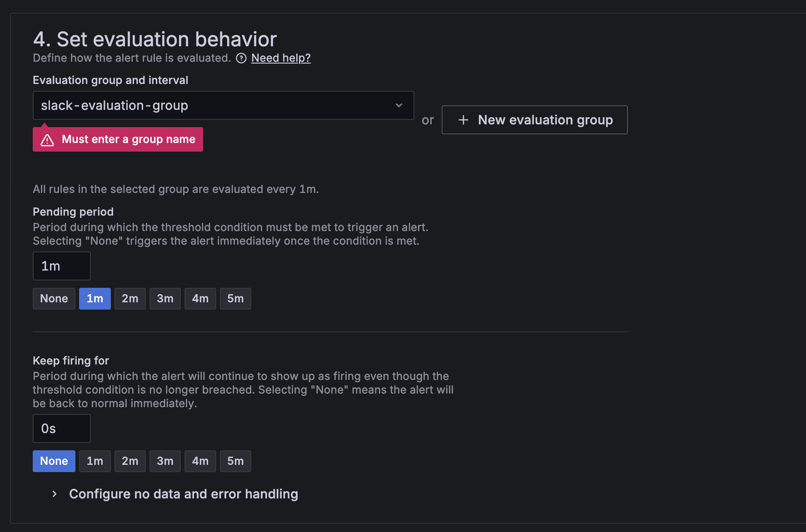The width and height of the screenshot is (806, 532).
Task: Click New evaluation group button
Action: (x=534, y=120)
